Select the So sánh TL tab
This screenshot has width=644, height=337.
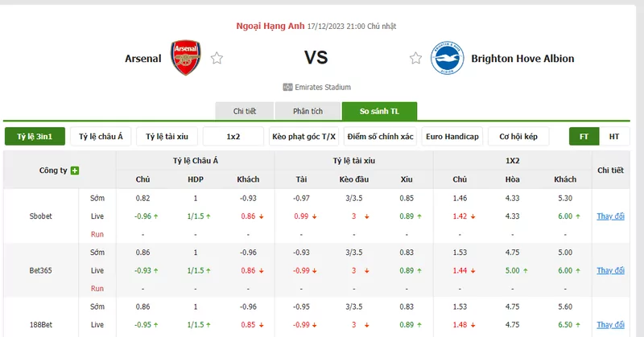click(x=379, y=111)
